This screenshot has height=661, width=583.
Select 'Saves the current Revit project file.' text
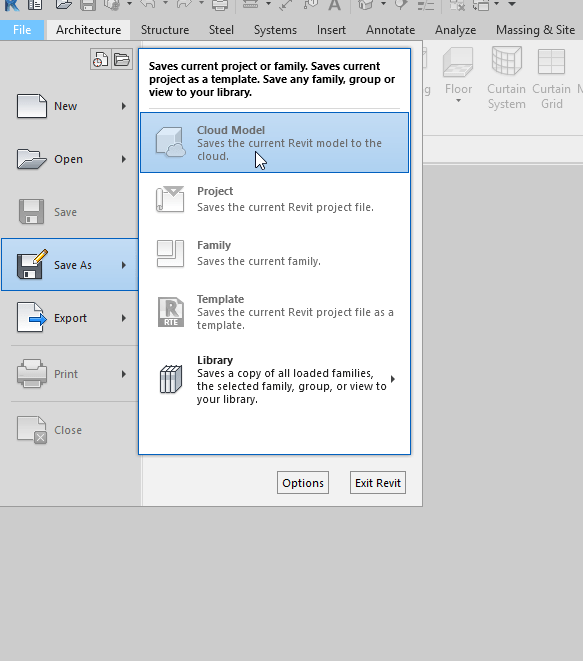[285, 207]
